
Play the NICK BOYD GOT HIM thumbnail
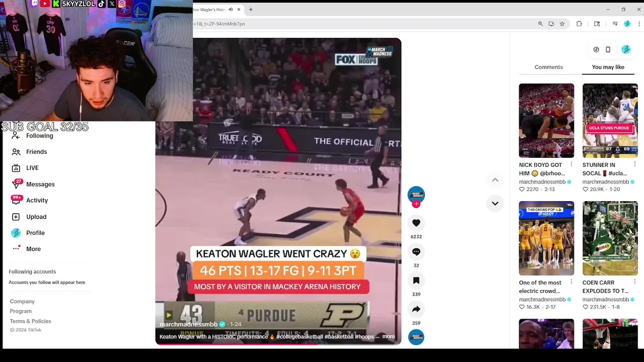[546, 120]
